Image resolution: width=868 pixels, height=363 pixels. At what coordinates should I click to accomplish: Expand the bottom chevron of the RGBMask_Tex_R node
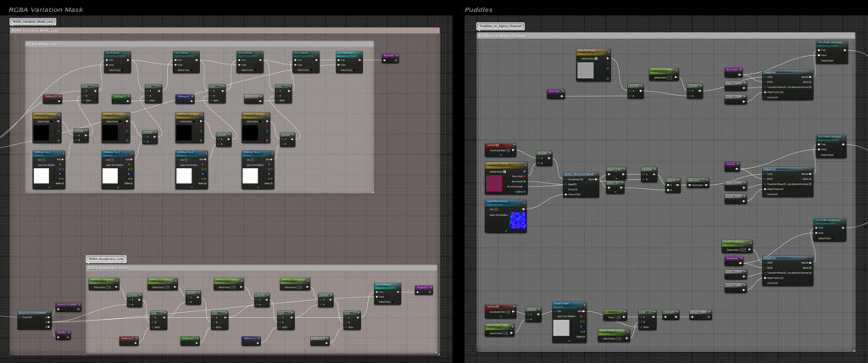[x=48, y=187]
